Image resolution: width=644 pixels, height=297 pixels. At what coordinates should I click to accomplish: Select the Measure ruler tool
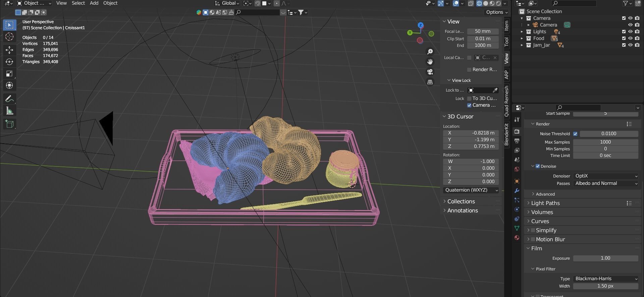9,111
